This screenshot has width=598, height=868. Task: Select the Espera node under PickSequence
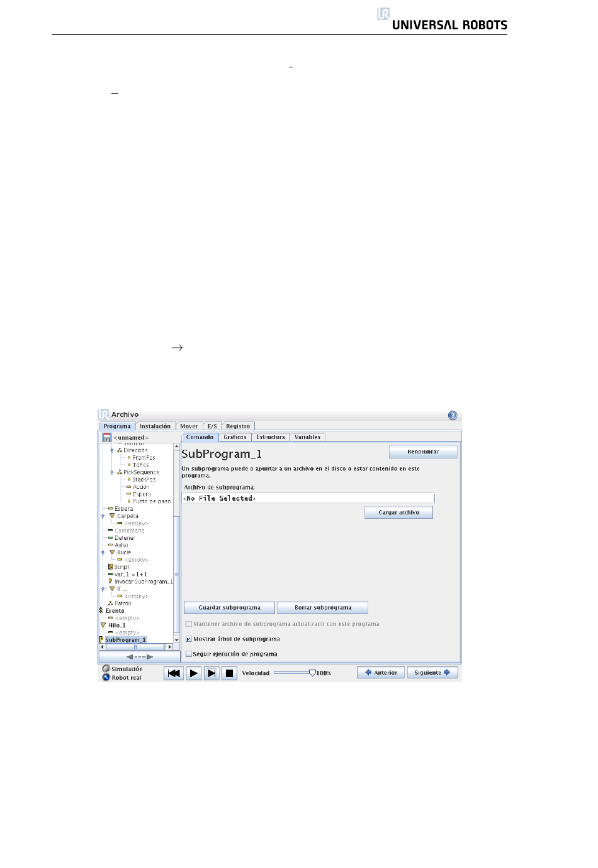tap(142, 494)
